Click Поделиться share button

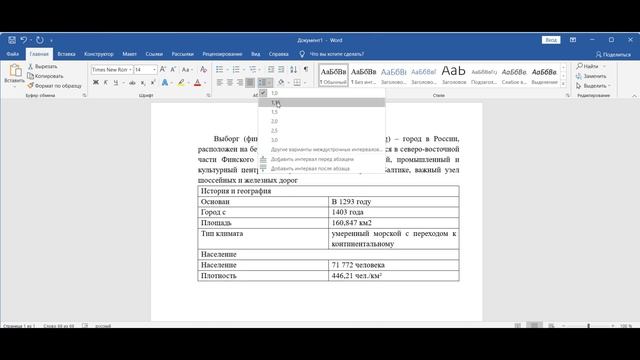(x=613, y=54)
